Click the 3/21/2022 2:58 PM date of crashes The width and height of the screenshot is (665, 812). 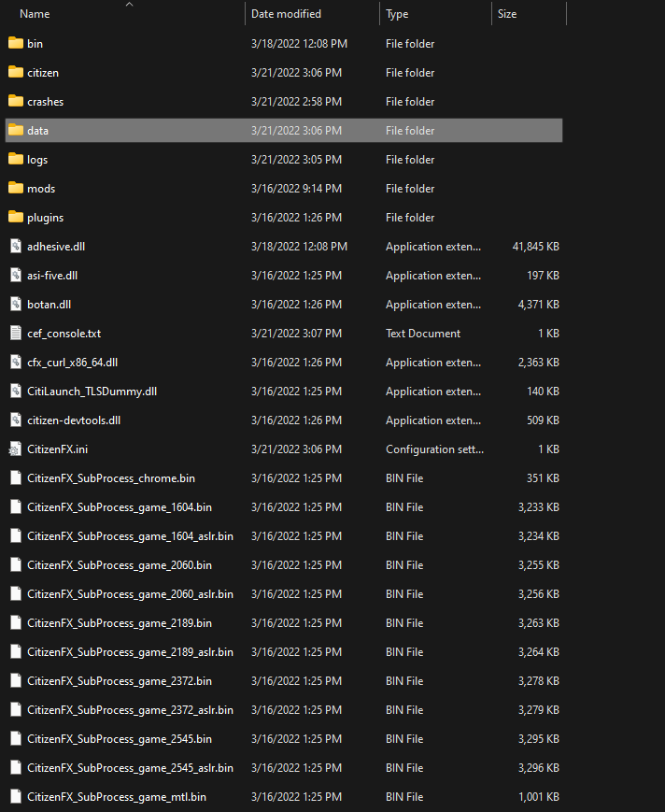[x=296, y=102]
